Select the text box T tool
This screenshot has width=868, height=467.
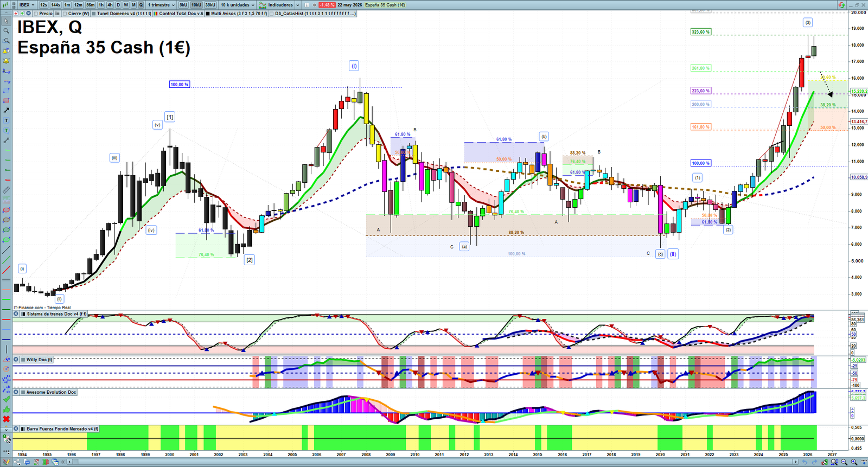7,120
